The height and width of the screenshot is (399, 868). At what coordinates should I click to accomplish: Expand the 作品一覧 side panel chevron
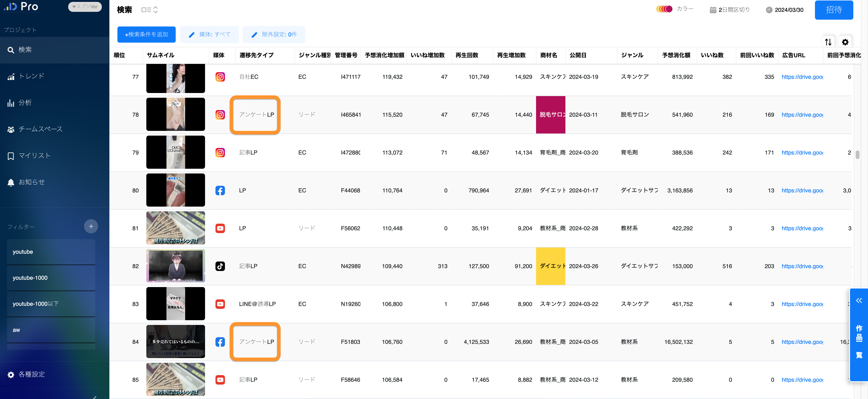coord(859,300)
